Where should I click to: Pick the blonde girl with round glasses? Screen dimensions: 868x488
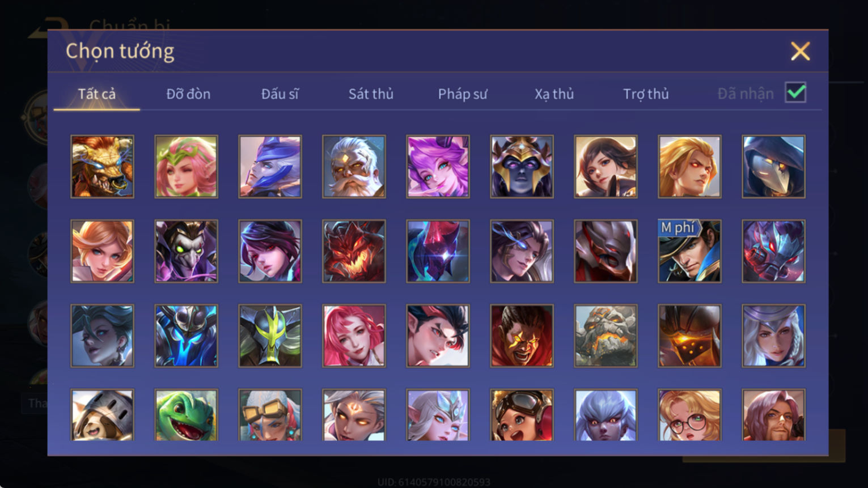tap(689, 415)
